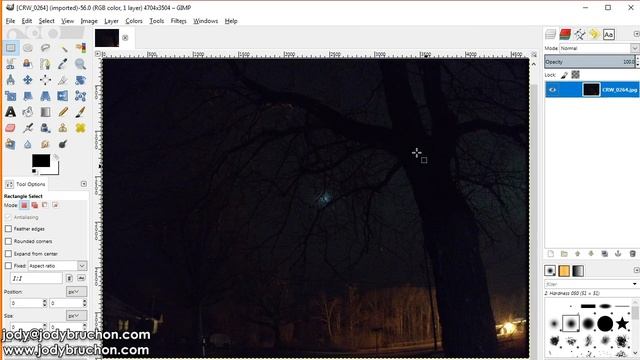Open the Layer menu

pos(111,21)
